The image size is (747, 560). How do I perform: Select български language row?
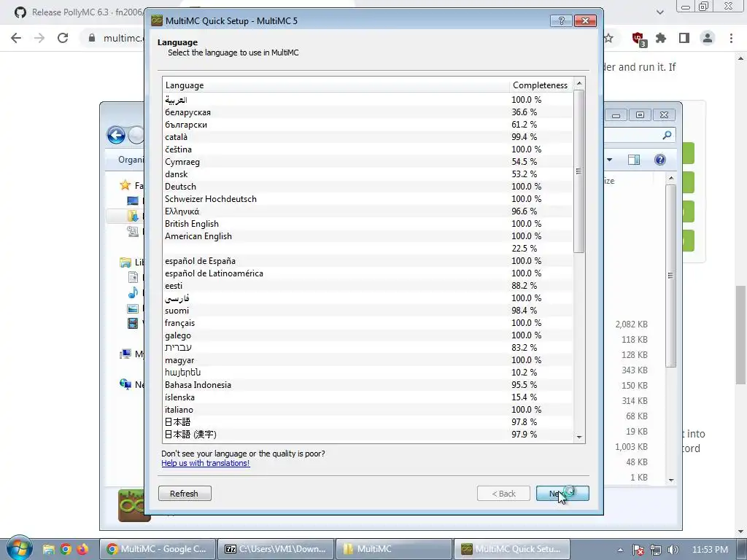click(368, 125)
